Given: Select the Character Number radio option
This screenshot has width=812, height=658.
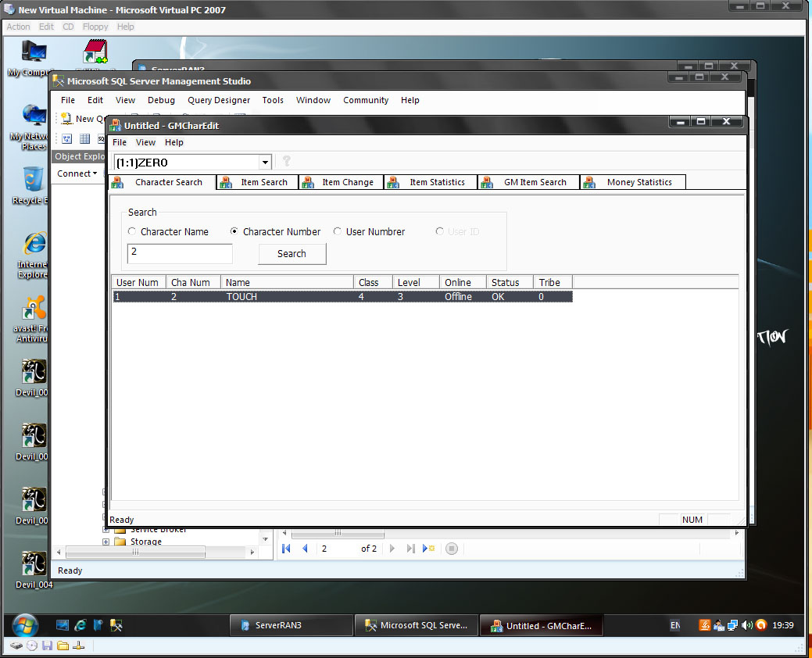Looking at the screenshot, I should (234, 231).
